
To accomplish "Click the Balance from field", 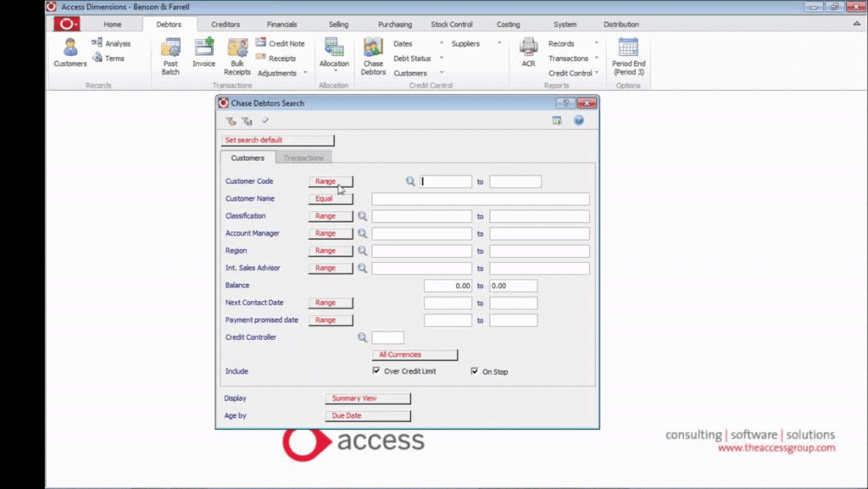I will pyautogui.click(x=448, y=286).
